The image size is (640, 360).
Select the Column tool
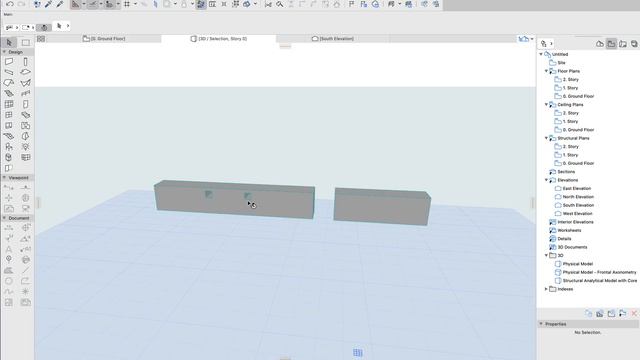pyautogui.click(x=25, y=62)
